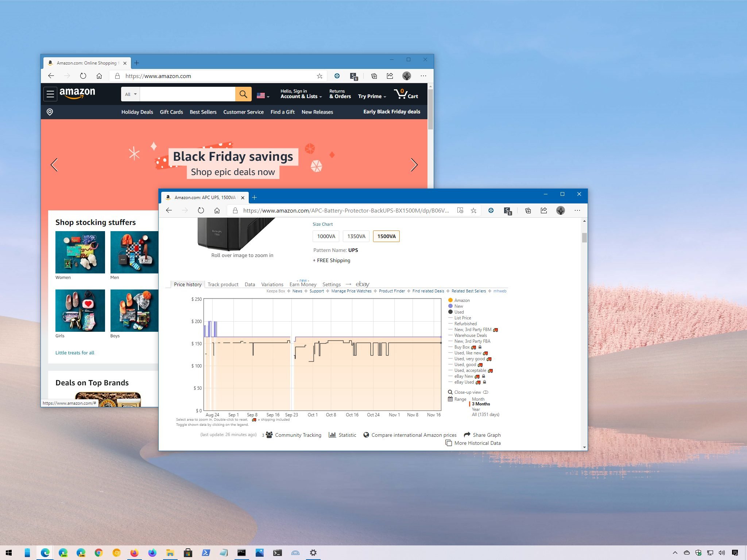Click the Amazon search magnifier button

tap(243, 94)
